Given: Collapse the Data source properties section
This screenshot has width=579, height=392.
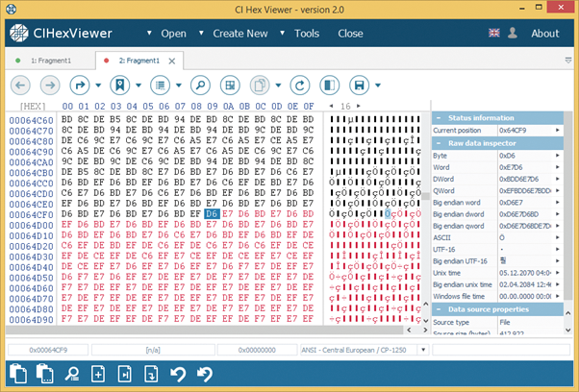Looking at the screenshot, I should 439,309.
